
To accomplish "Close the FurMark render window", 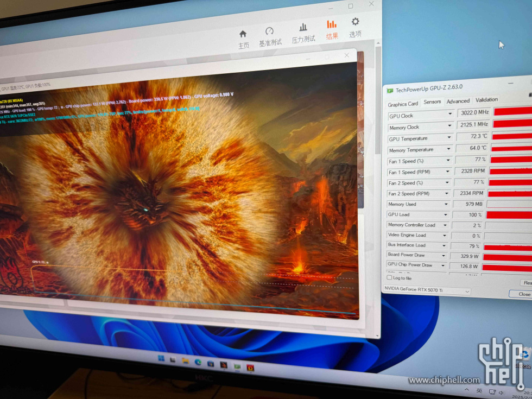I will click(347, 55).
